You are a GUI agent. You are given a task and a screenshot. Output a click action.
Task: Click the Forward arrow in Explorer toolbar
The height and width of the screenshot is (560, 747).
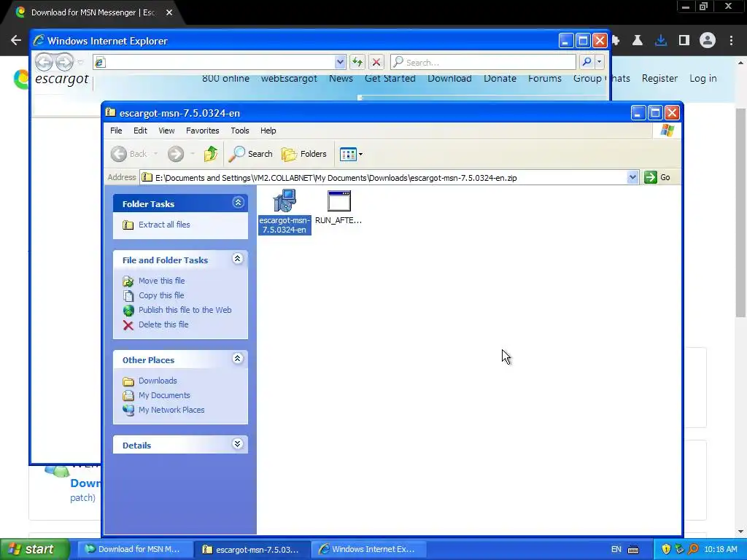[x=175, y=154]
